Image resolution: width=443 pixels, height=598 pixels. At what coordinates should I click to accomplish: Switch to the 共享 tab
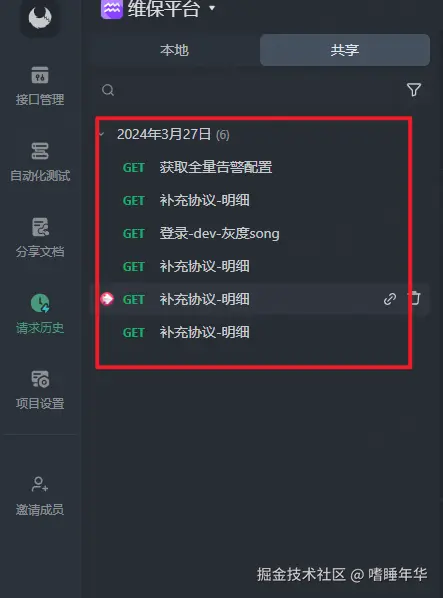tap(345, 50)
